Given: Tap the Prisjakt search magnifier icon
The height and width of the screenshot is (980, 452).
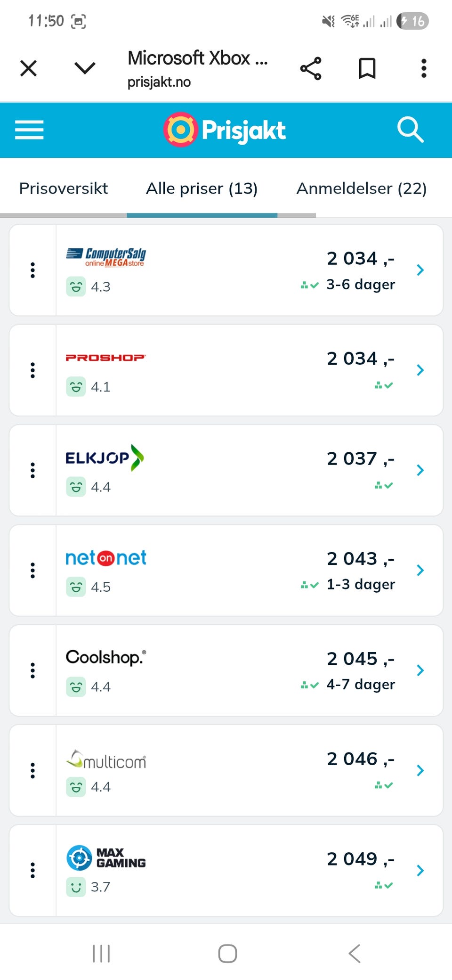Looking at the screenshot, I should click(x=411, y=130).
